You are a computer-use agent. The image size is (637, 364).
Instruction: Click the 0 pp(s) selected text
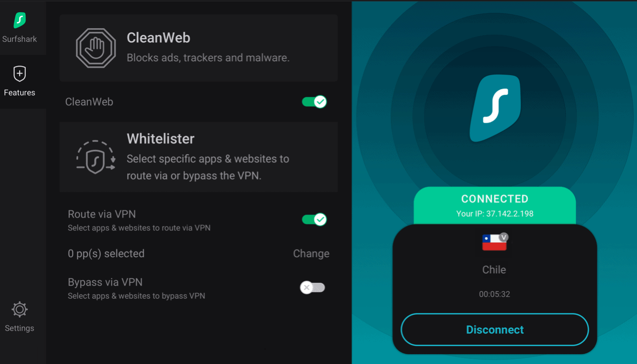[x=106, y=254]
